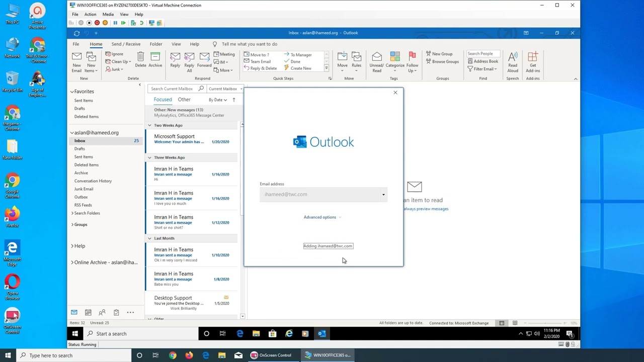644x362 pixels.
Task: Open Clean Up dropdown in ribbon
Action: 118,61
